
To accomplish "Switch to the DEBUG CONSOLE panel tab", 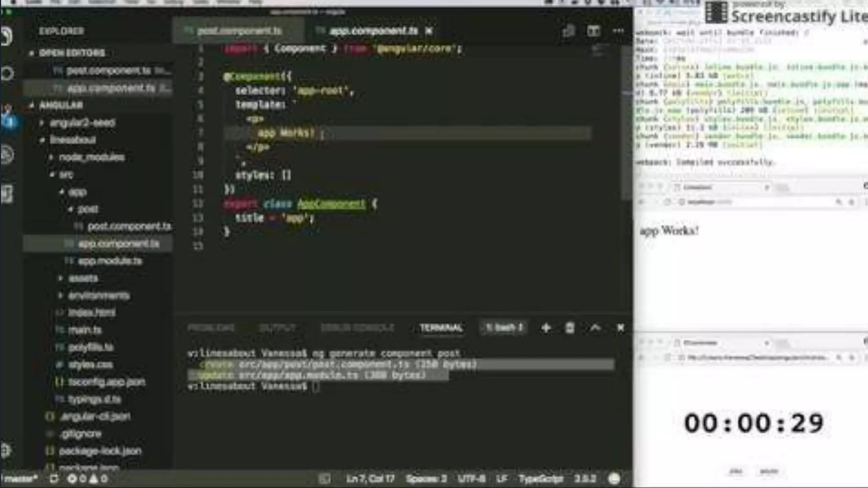I will point(357,328).
